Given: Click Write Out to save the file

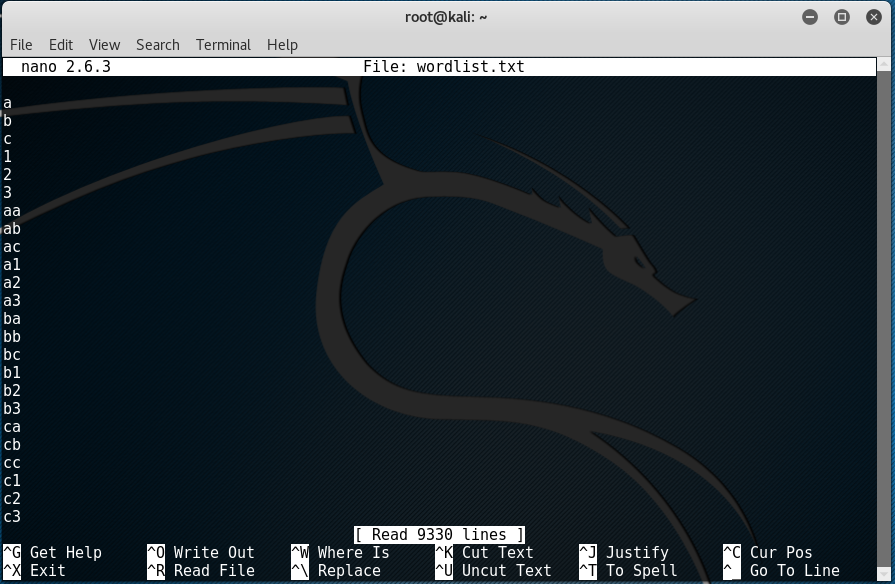Looking at the screenshot, I should [x=213, y=552].
